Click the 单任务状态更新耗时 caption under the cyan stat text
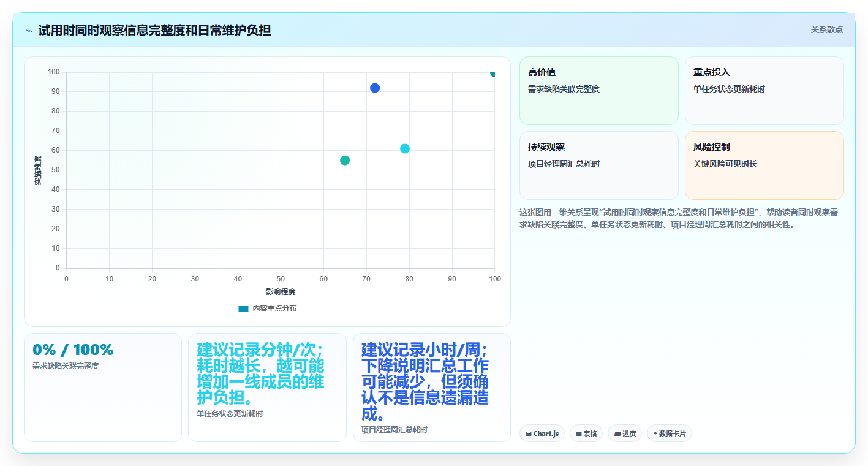868x466 pixels. pyautogui.click(x=230, y=414)
